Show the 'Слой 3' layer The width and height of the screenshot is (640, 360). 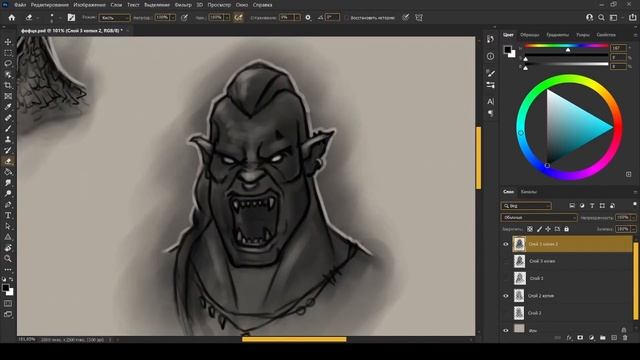[506, 278]
